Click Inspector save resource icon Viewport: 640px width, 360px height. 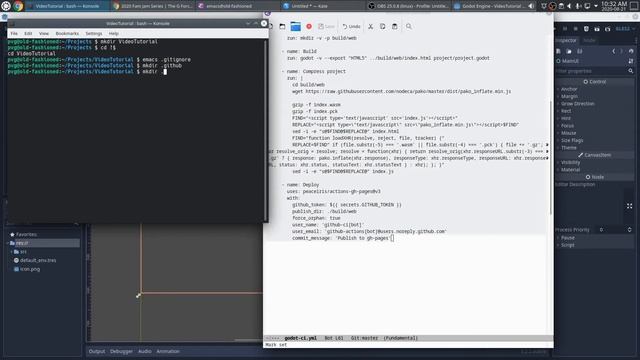coord(579,51)
